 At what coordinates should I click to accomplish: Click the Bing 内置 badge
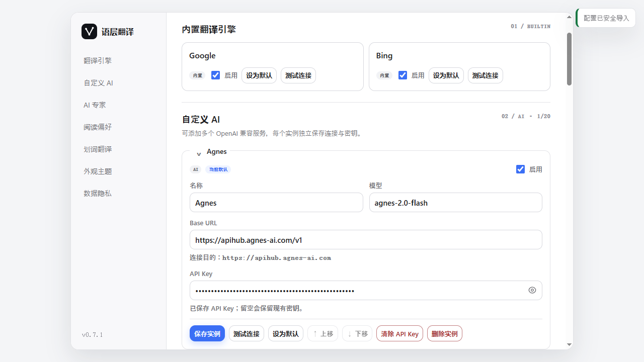pyautogui.click(x=384, y=75)
